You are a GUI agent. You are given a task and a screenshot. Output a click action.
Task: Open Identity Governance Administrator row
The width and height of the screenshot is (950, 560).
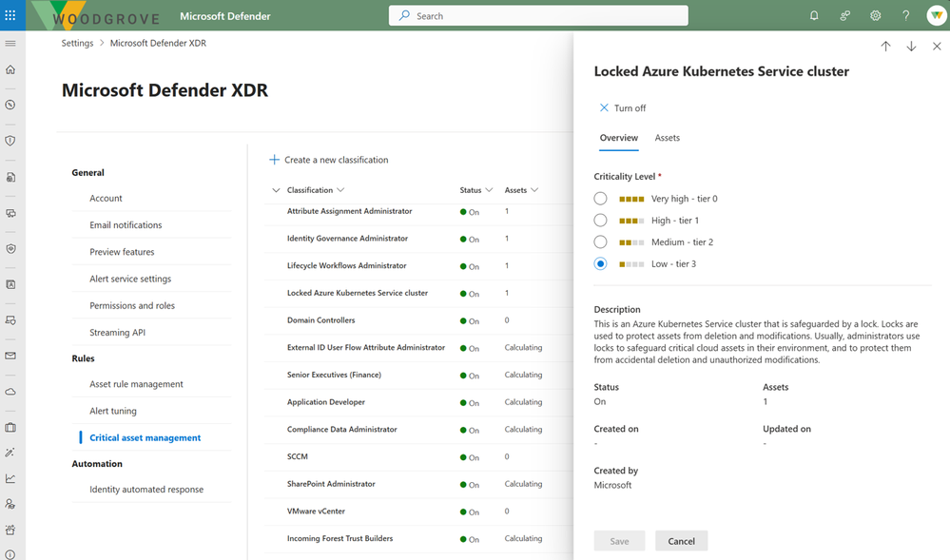(x=418, y=239)
